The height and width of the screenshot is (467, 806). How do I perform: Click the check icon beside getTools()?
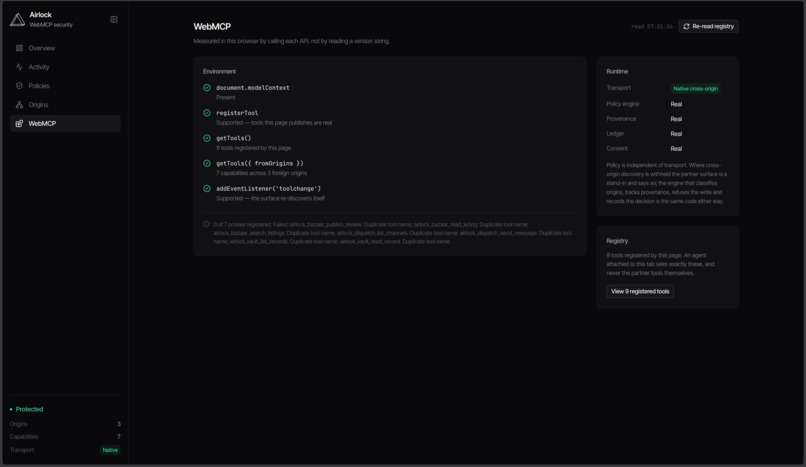click(207, 138)
